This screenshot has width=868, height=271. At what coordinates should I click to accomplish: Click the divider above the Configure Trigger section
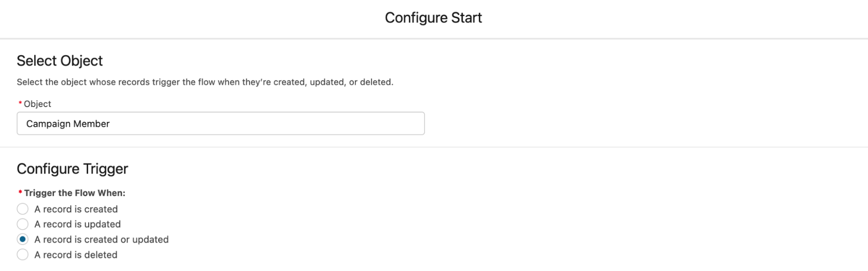click(434, 147)
